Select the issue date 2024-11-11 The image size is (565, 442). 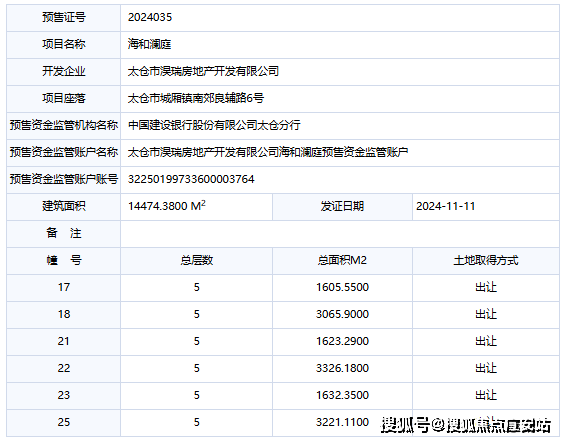tap(446, 206)
